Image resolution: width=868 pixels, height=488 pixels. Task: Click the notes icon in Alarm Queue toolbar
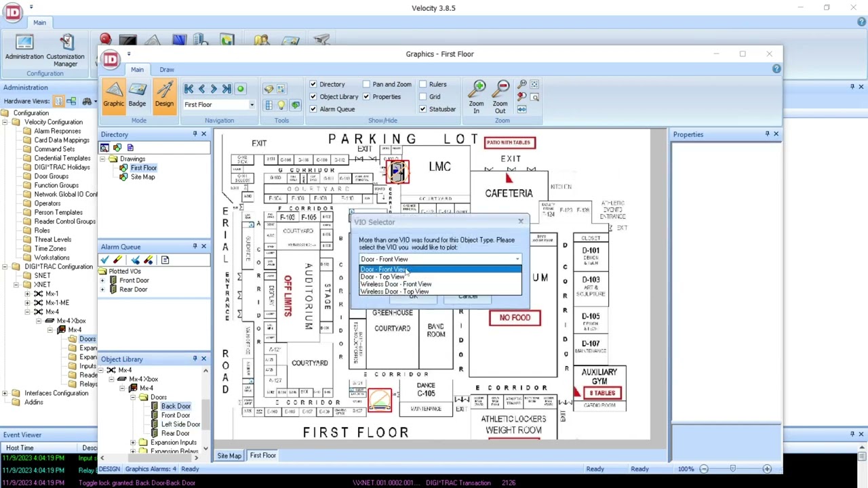(165, 260)
